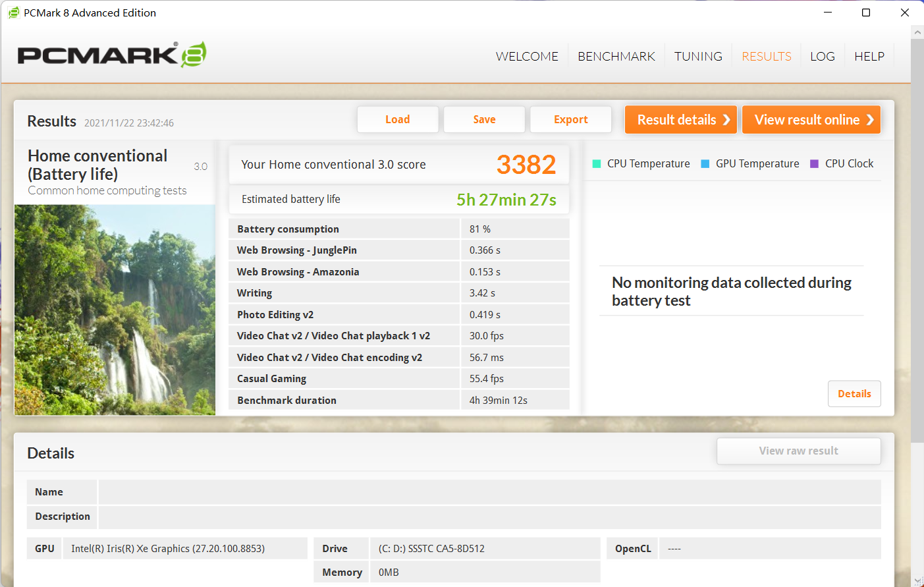Click Video Chat encoding v2 row

(399, 357)
